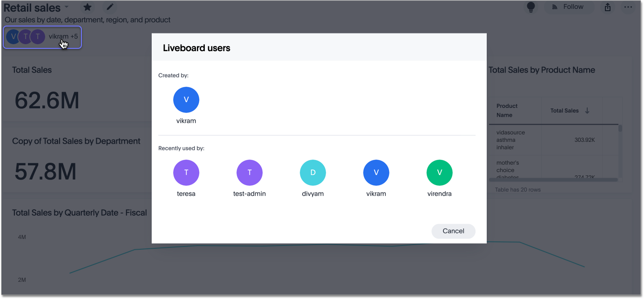The height and width of the screenshot is (299, 644).
Task: Click vikram's avatar under Recently used by
Action: tap(376, 173)
